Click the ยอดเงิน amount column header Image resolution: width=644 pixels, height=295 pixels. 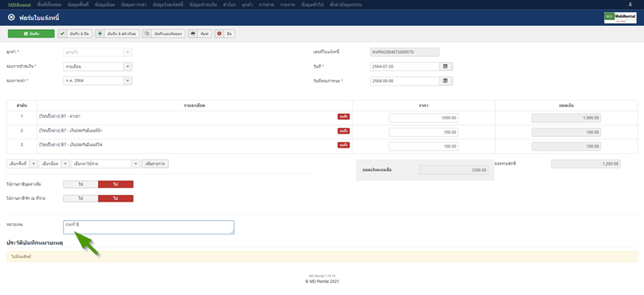[x=567, y=106]
